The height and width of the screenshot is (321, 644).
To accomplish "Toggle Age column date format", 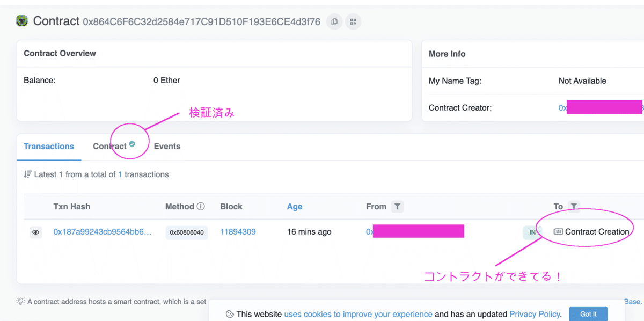I will [x=295, y=207].
